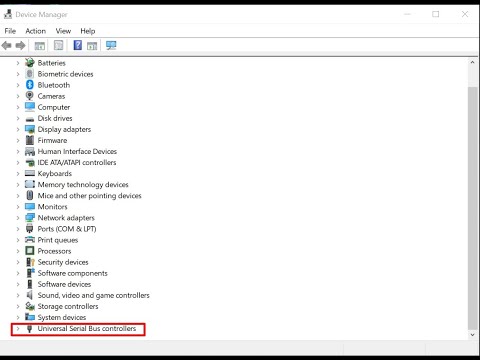This screenshot has width=480, height=360.
Task: Select the Cameras row text
Action: click(x=51, y=96)
